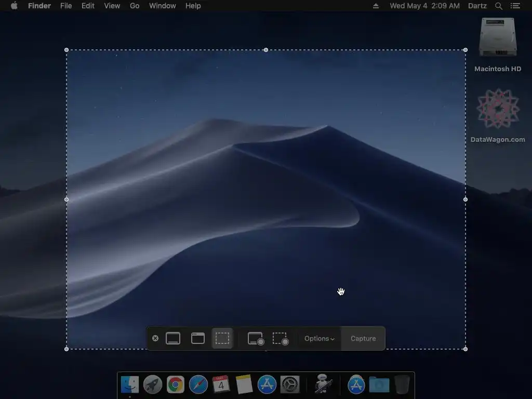Open Automator robot in the Dock
This screenshot has height=399, width=532.
pyautogui.click(x=322, y=384)
